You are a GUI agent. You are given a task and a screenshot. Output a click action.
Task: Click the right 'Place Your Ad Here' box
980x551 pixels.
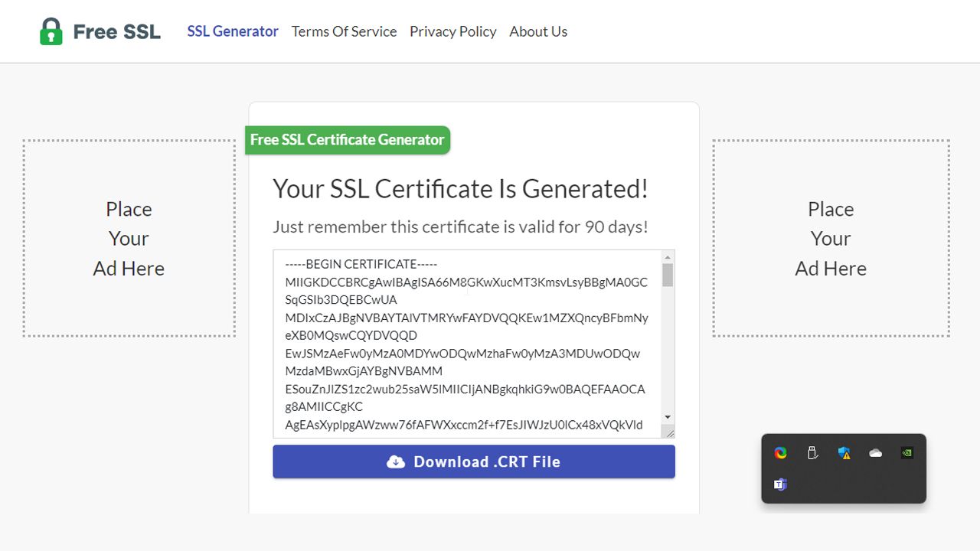(x=831, y=238)
